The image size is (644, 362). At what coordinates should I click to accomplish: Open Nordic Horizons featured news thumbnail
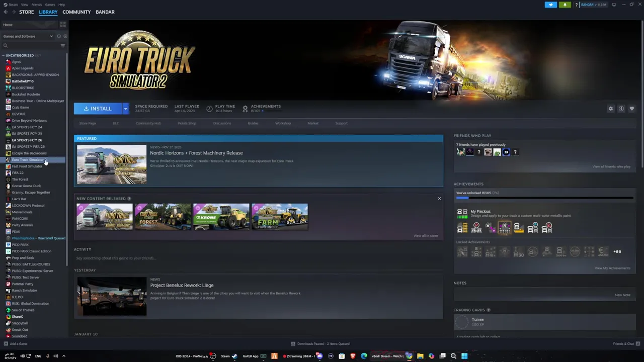click(112, 164)
